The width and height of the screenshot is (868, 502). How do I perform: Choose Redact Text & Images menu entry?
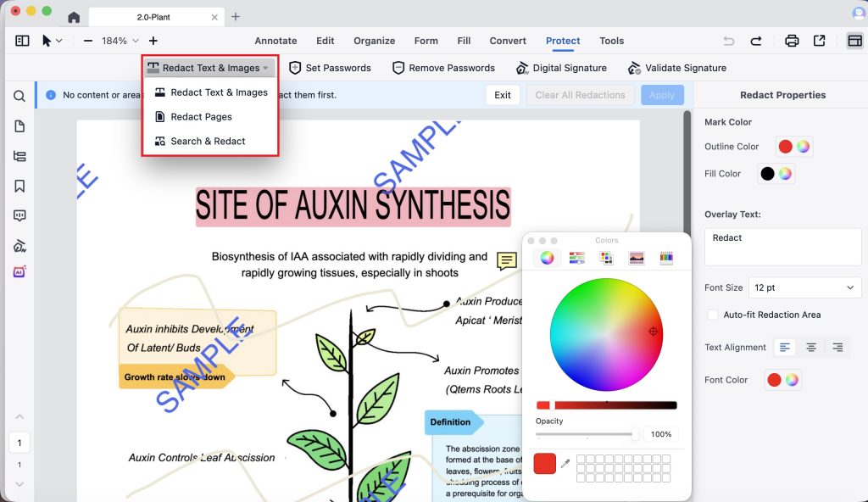(210, 92)
